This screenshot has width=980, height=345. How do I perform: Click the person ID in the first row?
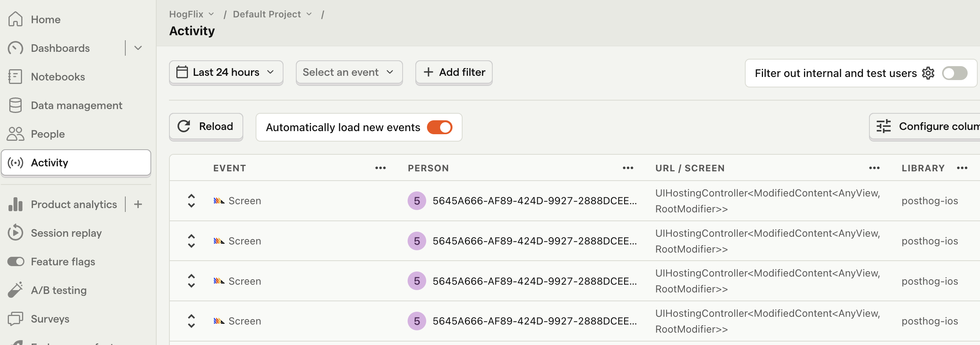coord(534,201)
